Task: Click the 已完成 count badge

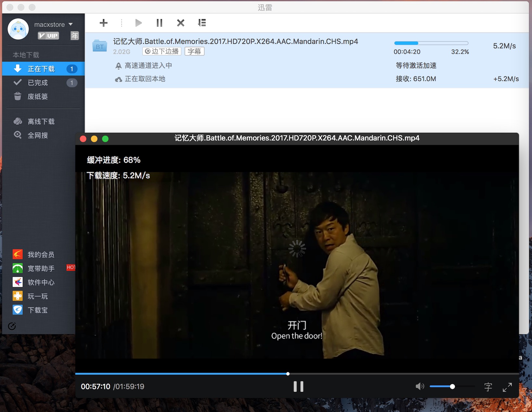Action: pyautogui.click(x=72, y=83)
